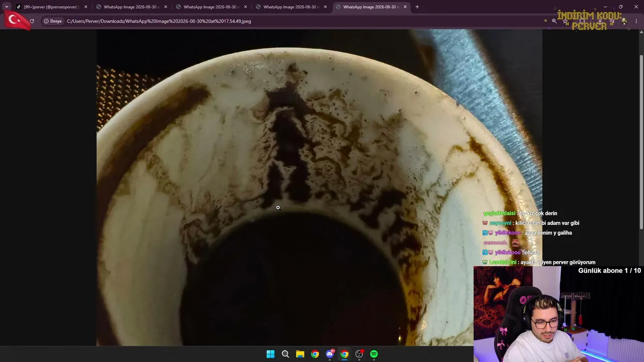Reload the current page
This screenshot has width=644, height=362.
click(32, 21)
